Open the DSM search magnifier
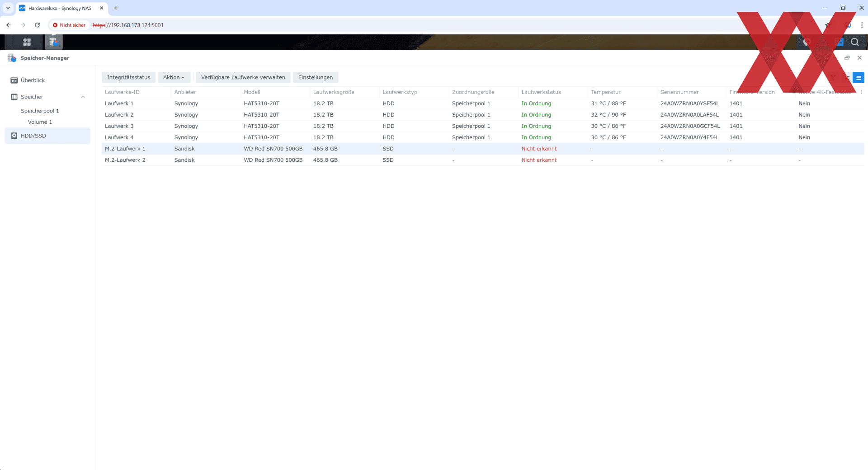Image resolution: width=868 pixels, height=470 pixels. pyautogui.click(x=854, y=42)
